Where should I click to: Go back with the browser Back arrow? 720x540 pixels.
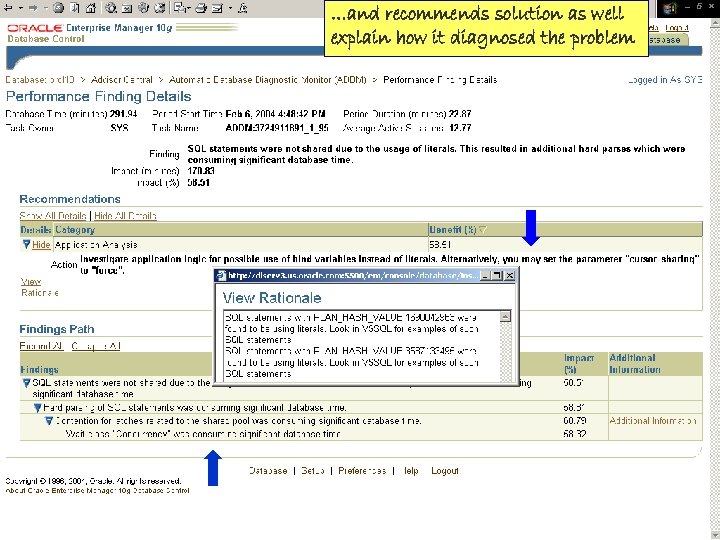point(9,8)
